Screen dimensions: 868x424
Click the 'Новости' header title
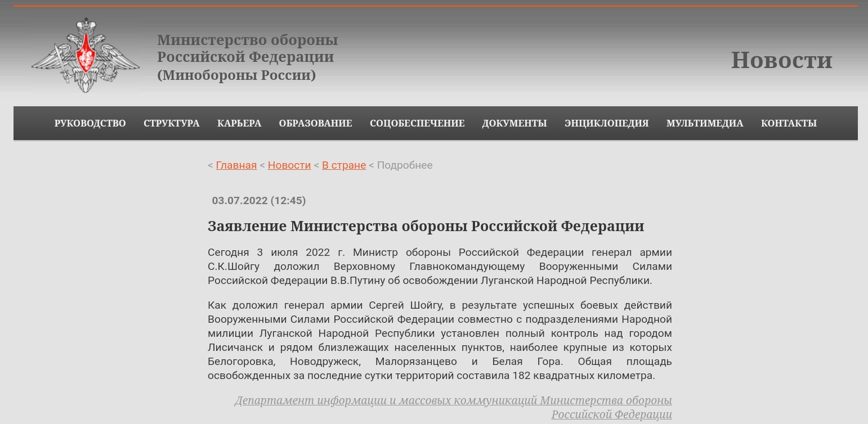(x=781, y=60)
